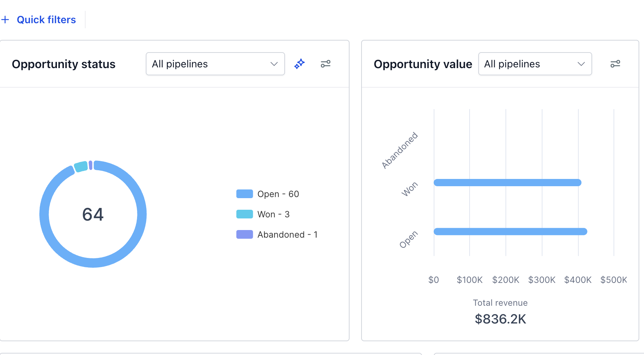Toggle the Abandoned - 1 legend swatch
Image resolution: width=644 pixels, height=355 pixels.
tap(245, 234)
